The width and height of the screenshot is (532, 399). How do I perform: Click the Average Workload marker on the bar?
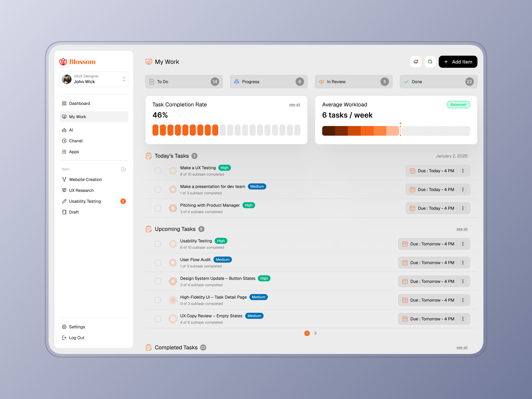pos(401,130)
